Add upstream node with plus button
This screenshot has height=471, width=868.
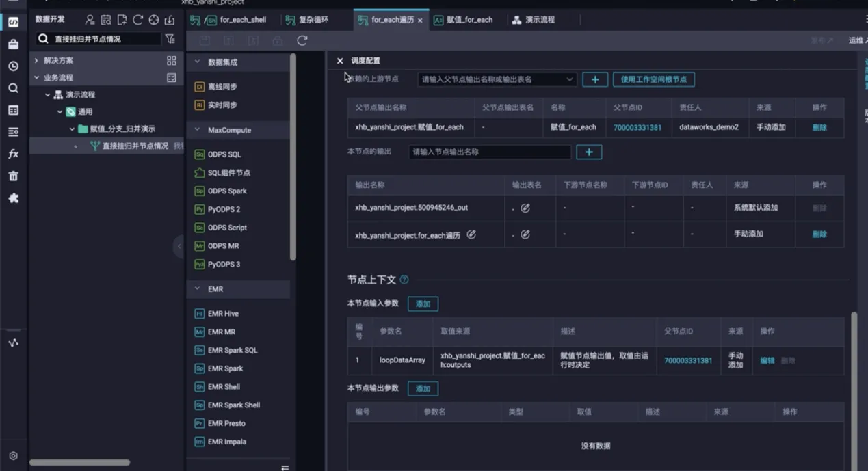pyautogui.click(x=595, y=79)
